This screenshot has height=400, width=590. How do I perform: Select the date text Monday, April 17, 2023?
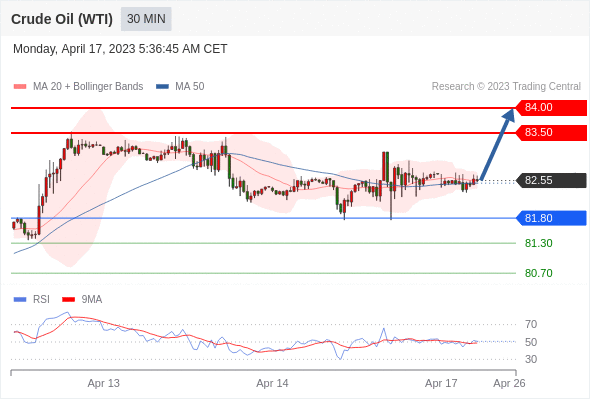tap(74, 49)
